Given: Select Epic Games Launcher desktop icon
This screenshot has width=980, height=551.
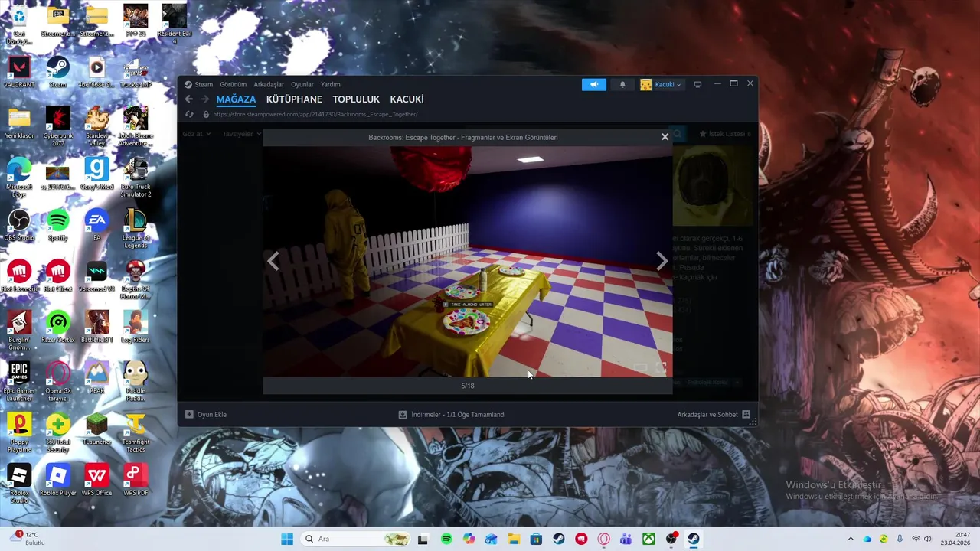Looking at the screenshot, I should tap(19, 382).
